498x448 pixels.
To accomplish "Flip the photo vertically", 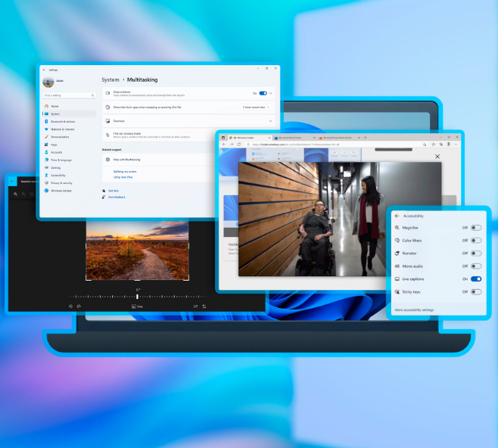I will pos(204,306).
